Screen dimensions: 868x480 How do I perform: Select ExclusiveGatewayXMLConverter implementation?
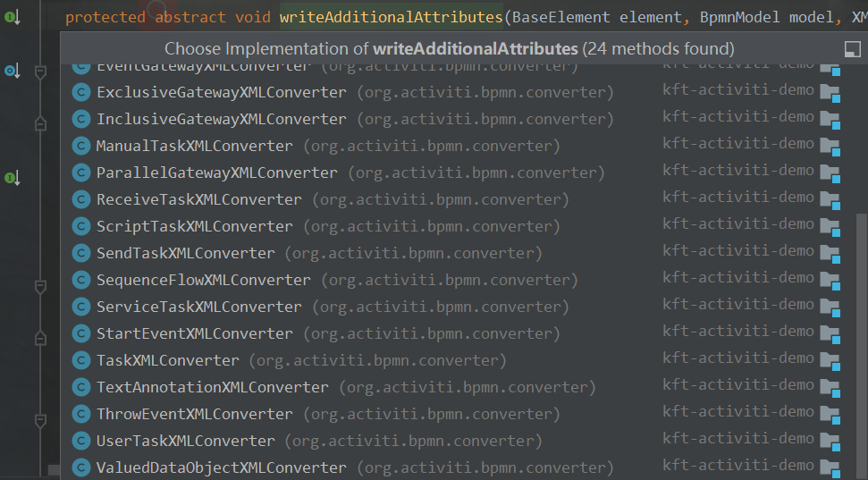tap(459, 92)
